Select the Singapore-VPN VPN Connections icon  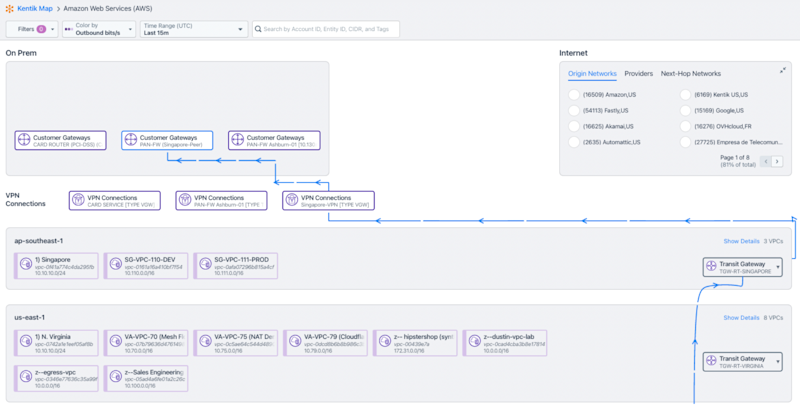[291, 200]
